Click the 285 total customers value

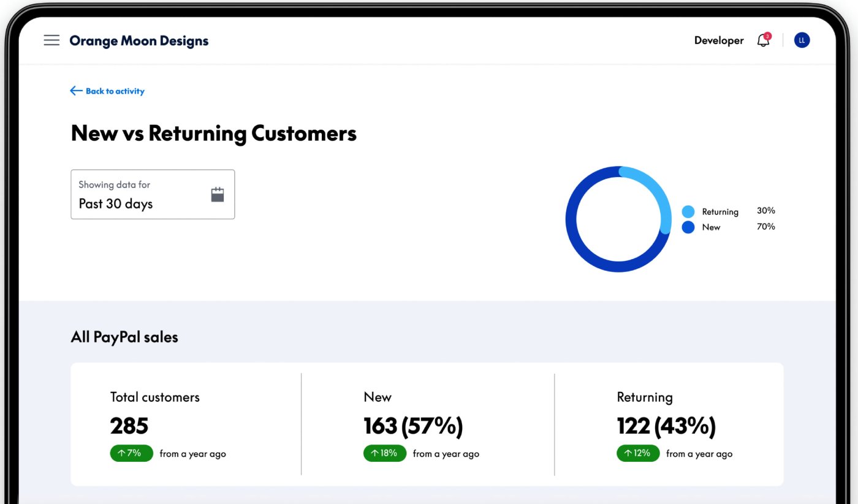point(129,426)
